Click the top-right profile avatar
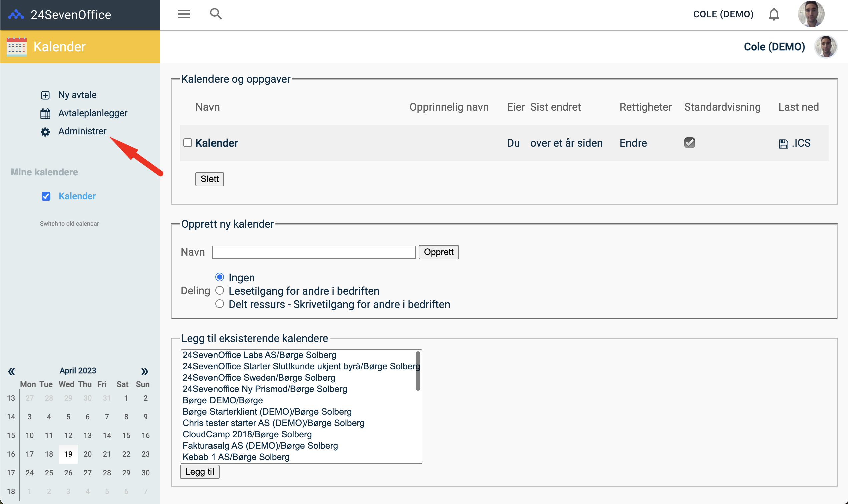This screenshot has width=848, height=504. (811, 14)
